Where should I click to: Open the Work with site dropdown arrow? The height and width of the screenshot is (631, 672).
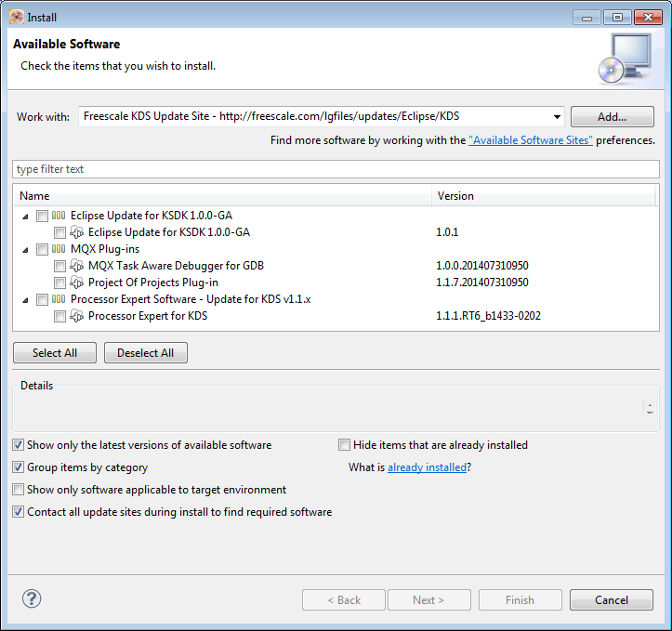click(x=557, y=116)
